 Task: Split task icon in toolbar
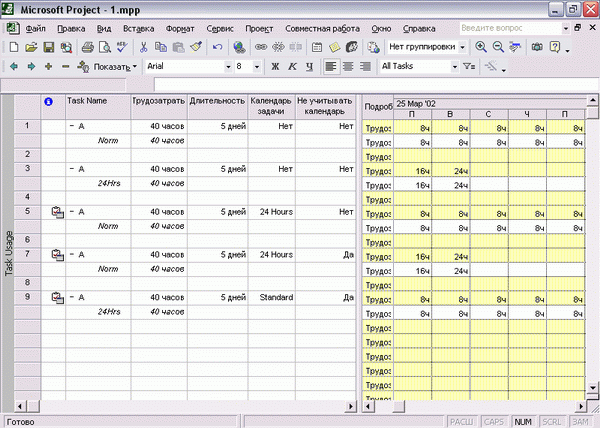(x=295, y=47)
